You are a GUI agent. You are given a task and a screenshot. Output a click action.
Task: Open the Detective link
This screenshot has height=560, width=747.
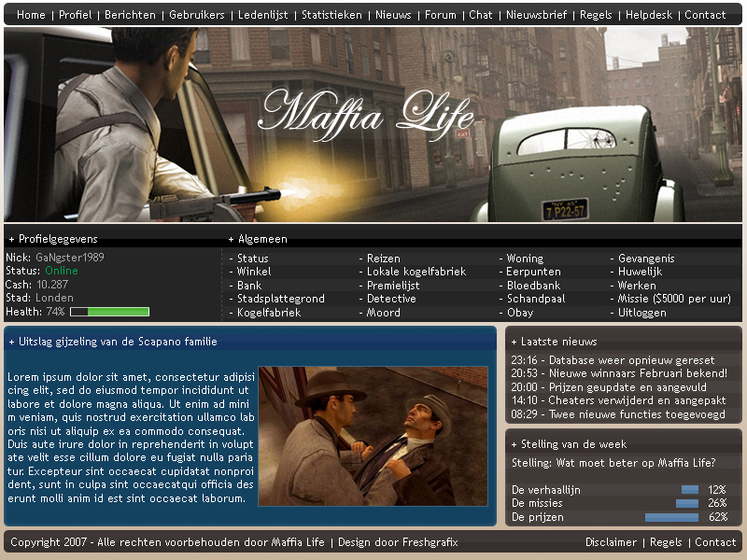pos(391,299)
